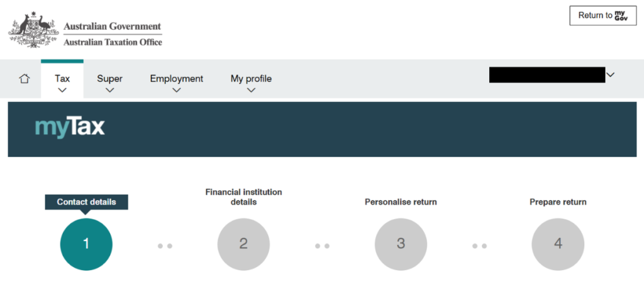The height and width of the screenshot is (289, 644).
Task: Expand the chevron under Super
Action: coord(109,90)
